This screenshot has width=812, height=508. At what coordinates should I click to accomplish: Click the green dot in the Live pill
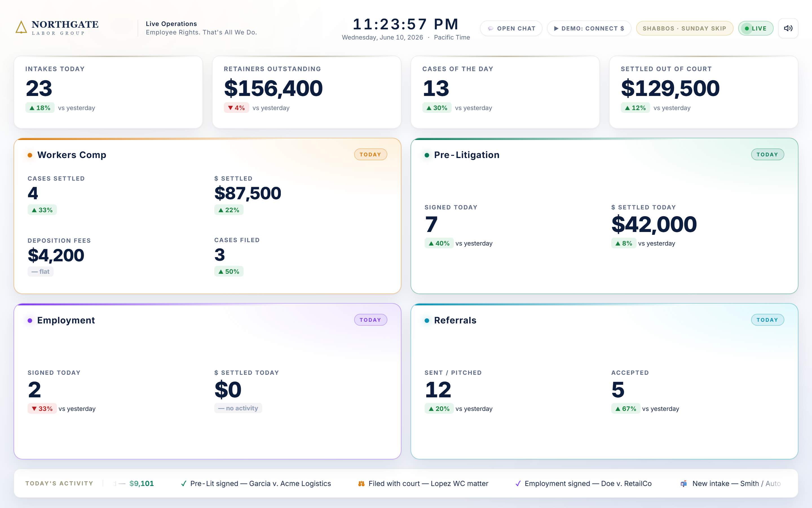tap(747, 29)
